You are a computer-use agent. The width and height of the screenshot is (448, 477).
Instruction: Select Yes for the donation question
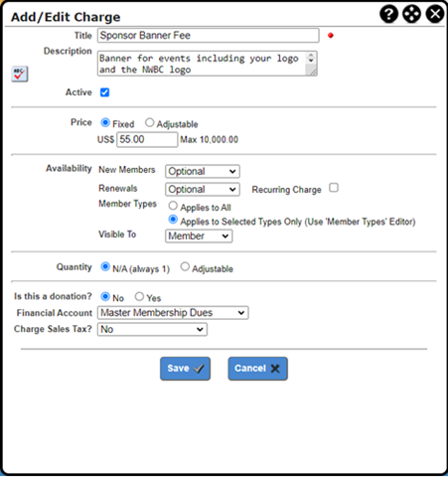tap(139, 296)
